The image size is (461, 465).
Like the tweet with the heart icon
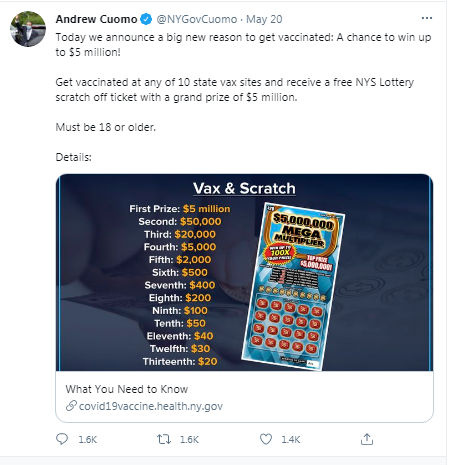pos(266,439)
